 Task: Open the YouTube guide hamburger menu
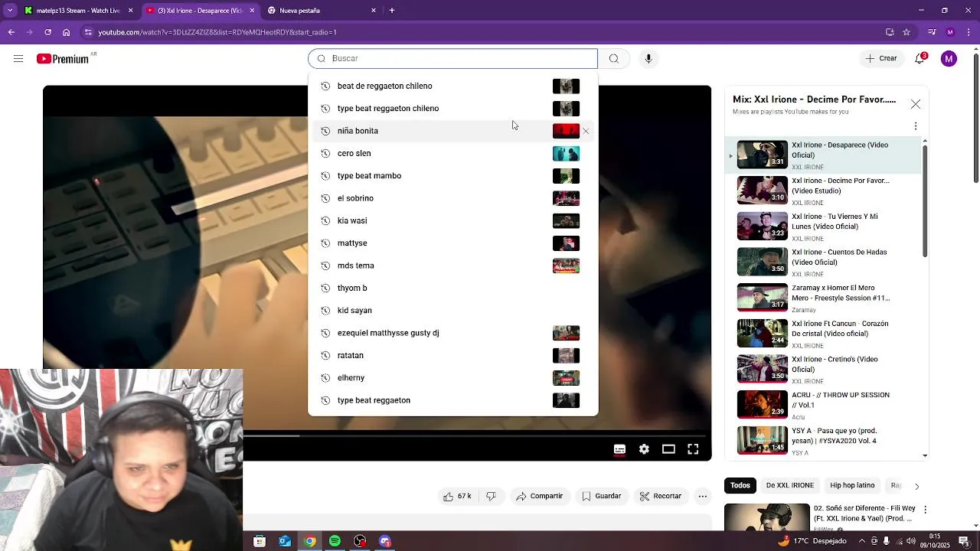(x=18, y=59)
